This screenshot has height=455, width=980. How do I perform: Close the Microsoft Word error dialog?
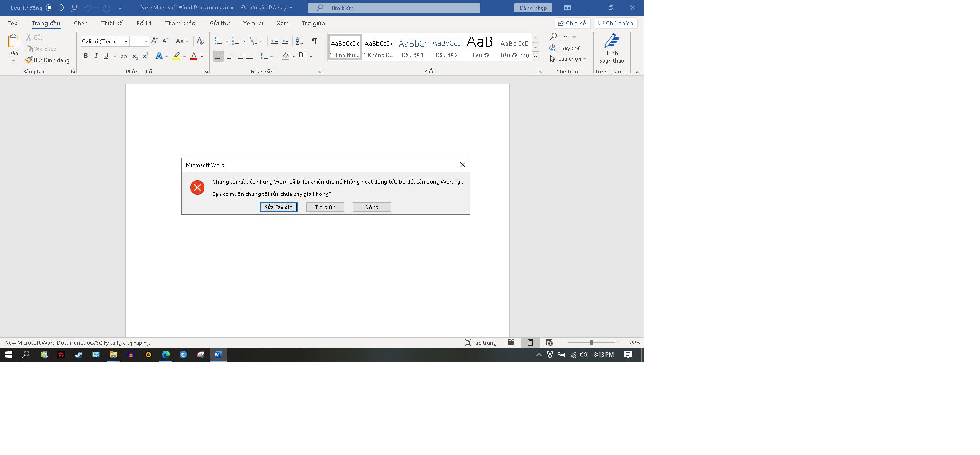click(463, 165)
